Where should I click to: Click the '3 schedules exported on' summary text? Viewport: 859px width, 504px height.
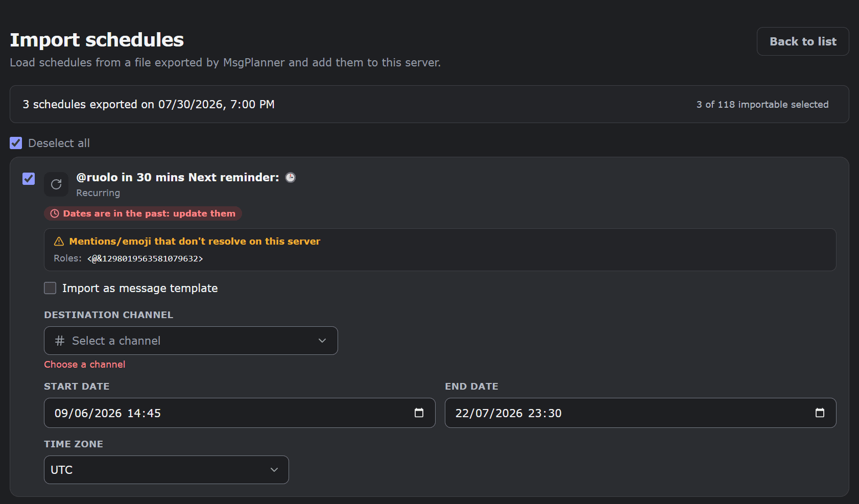pyautogui.click(x=149, y=104)
